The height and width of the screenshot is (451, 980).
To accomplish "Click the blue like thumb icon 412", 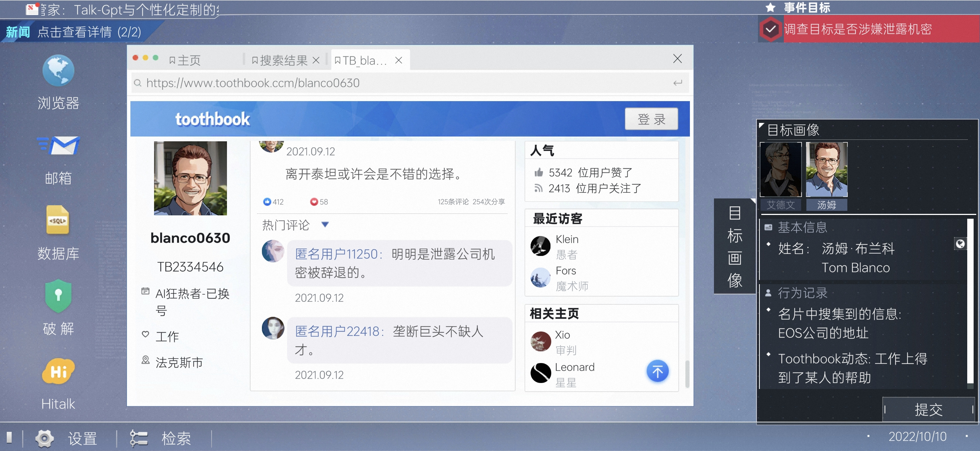I will (267, 202).
